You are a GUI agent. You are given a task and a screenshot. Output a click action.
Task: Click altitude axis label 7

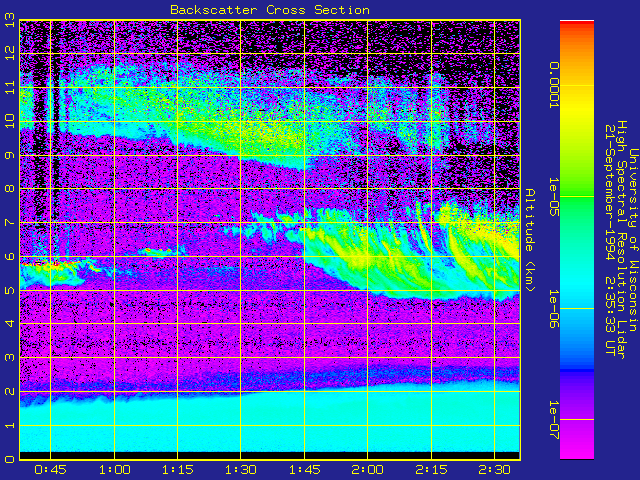pos(9,222)
